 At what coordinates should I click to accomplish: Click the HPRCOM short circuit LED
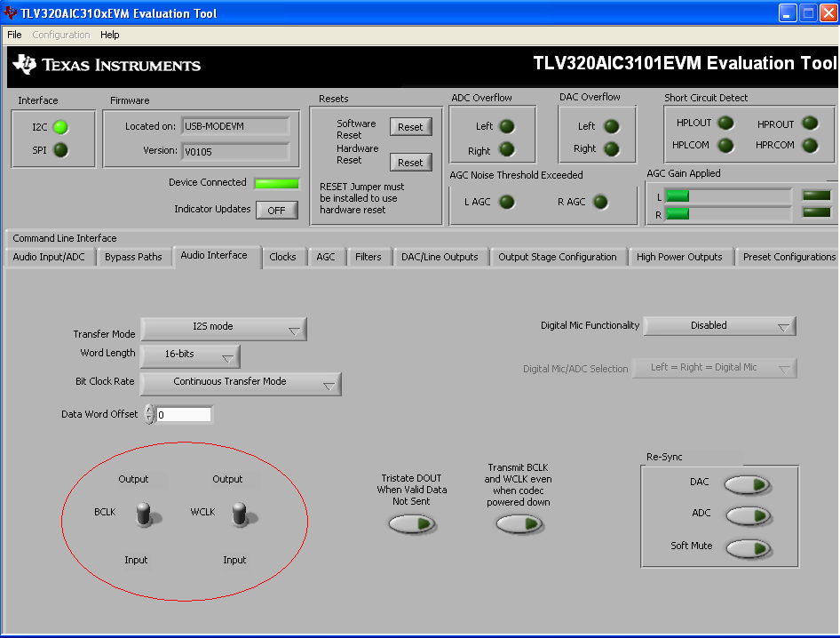(810, 146)
